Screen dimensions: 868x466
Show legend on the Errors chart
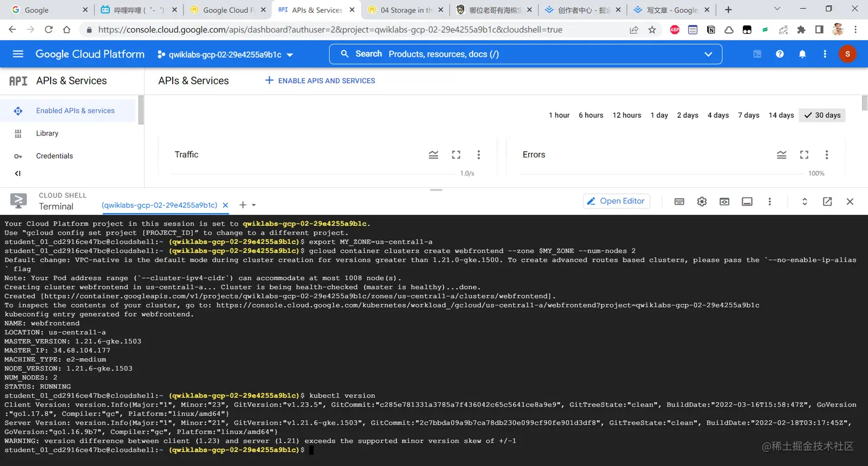coord(781,155)
